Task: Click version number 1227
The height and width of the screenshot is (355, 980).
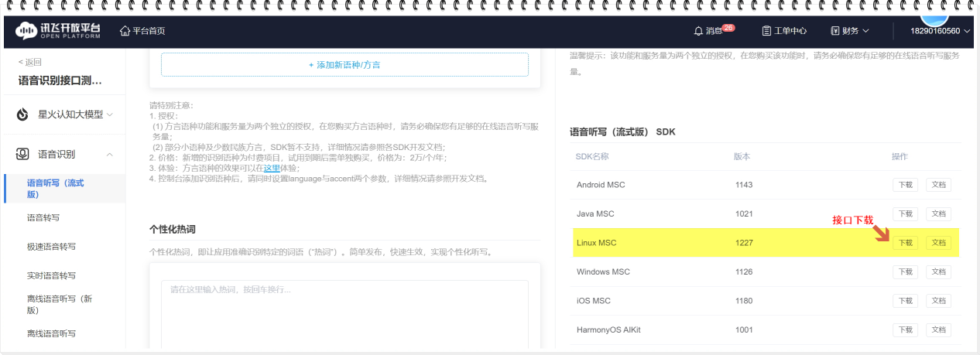Action: pos(744,243)
